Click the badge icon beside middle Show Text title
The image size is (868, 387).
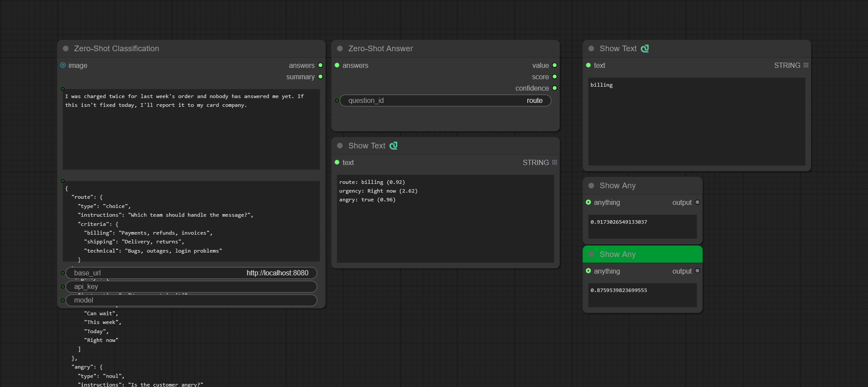(394, 146)
